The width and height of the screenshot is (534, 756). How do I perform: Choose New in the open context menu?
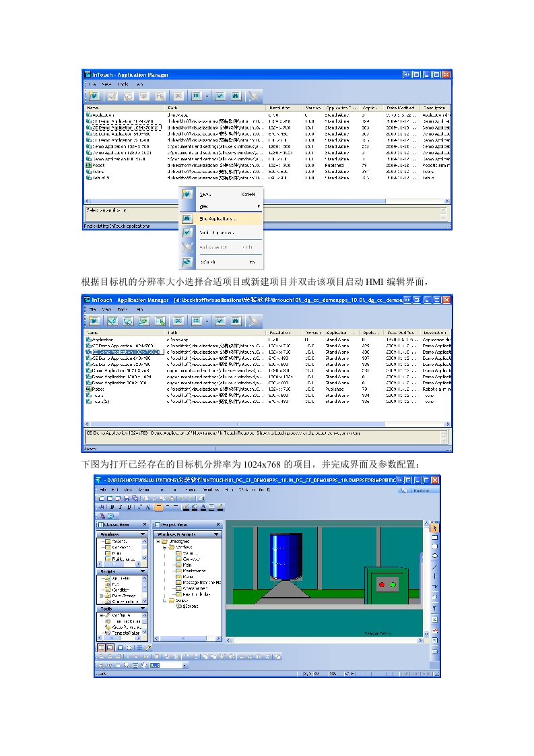point(205,194)
